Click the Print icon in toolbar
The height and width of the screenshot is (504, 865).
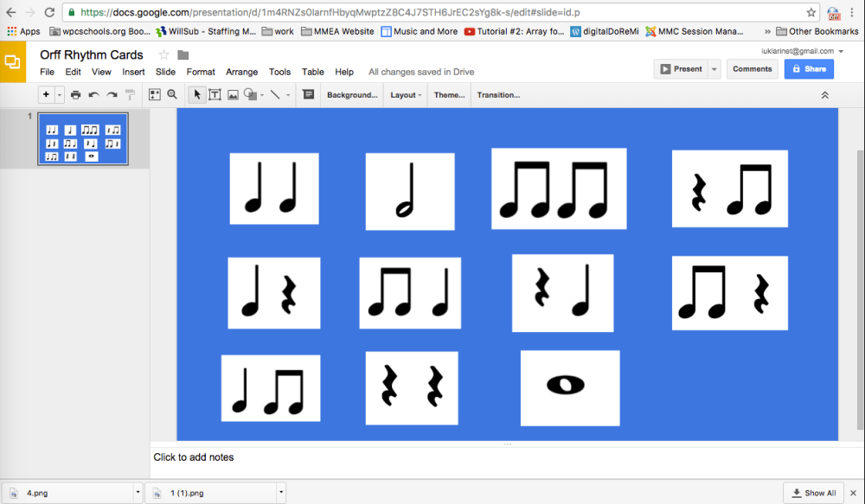(76, 95)
